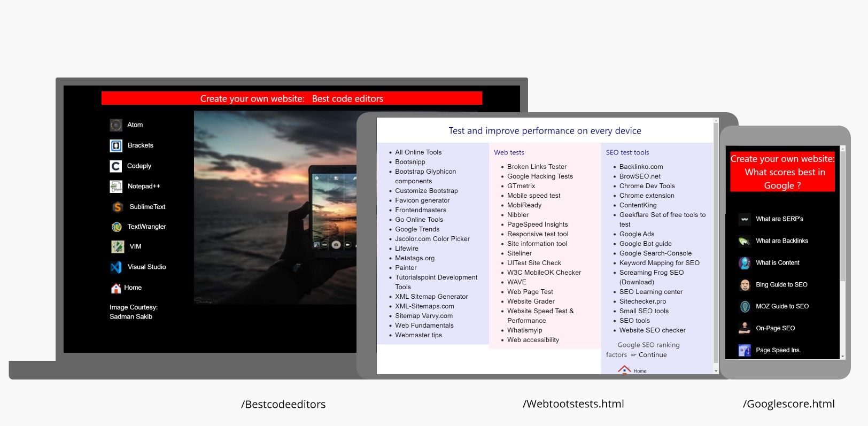Click Image Courtesy: Sadman Sakib text
This screenshot has width=868, height=426.
pyautogui.click(x=134, y=312)
